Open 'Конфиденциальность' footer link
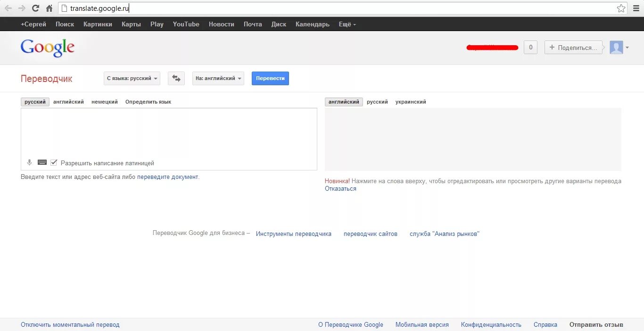644x331 pixels. pyautogui.click(x=491, y=325)
